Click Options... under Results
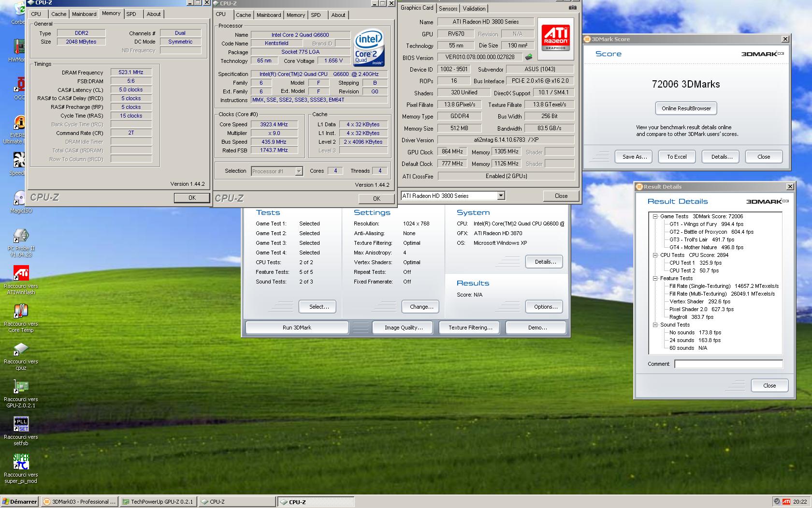Image resolution: width=812 pixels, height=508 pixels. 545,307
